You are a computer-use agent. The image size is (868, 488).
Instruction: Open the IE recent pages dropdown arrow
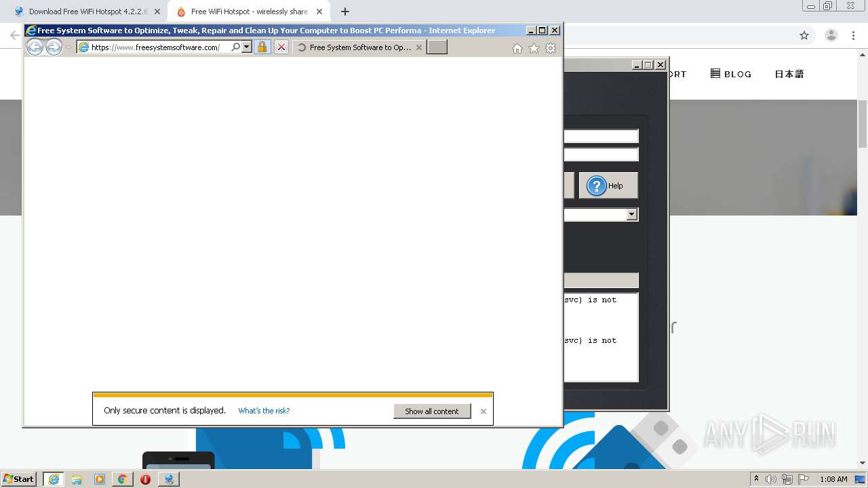pyautogui.click(x=68, y=47)
